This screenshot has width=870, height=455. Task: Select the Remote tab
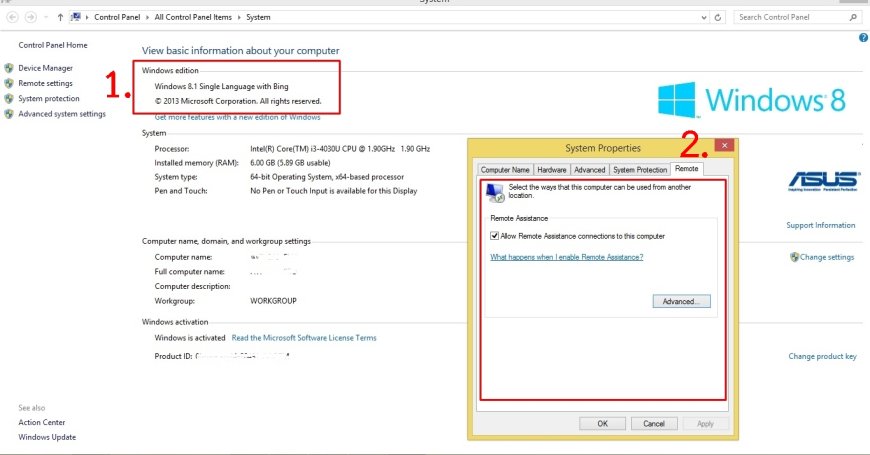[x=686, y=169]
